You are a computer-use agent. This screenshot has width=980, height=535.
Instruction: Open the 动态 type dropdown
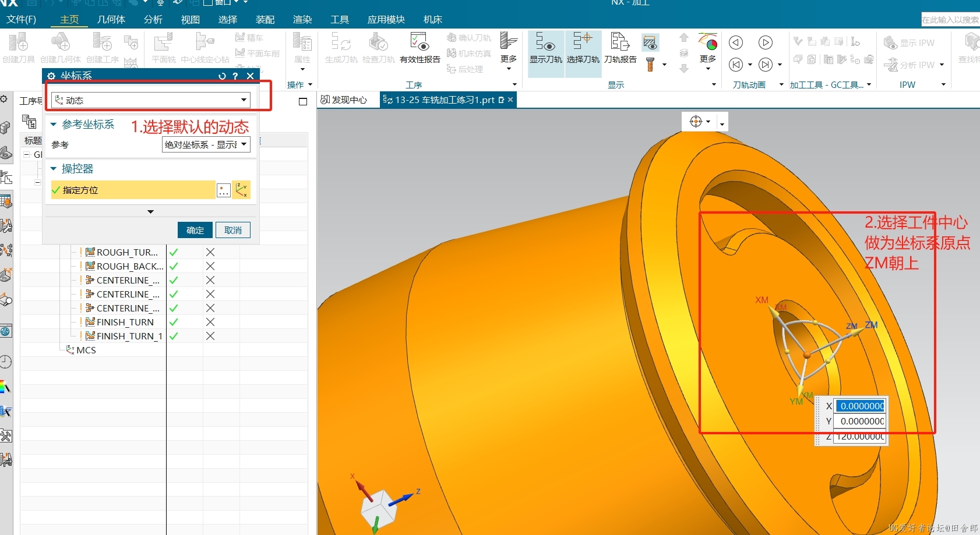pyautogui.click(x=151, y=100)
